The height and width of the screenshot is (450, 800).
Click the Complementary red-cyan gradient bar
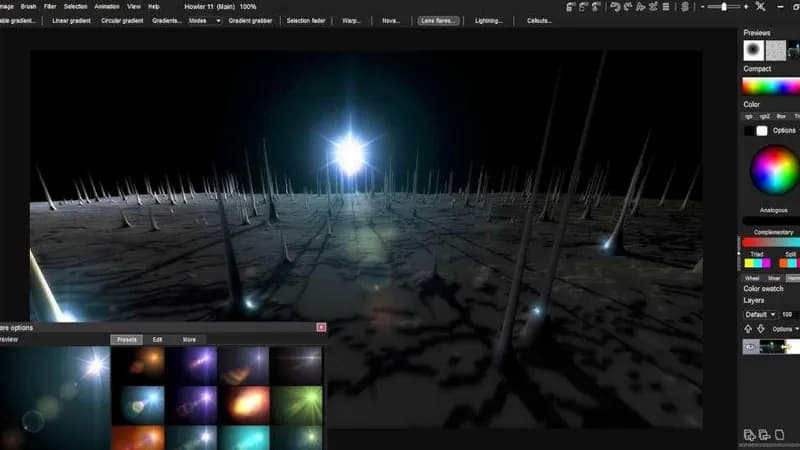click(771, 242)
